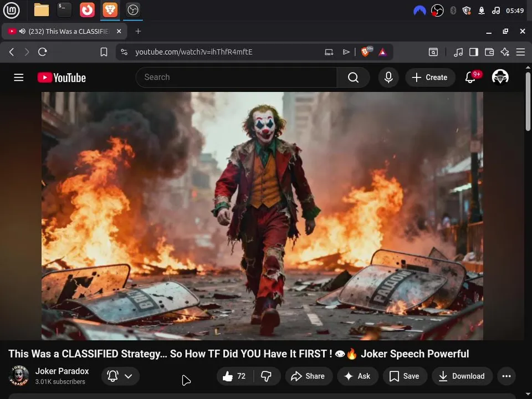This screenshot has height=399, width=532.
Task: Reload the current page
Action: 43,52
